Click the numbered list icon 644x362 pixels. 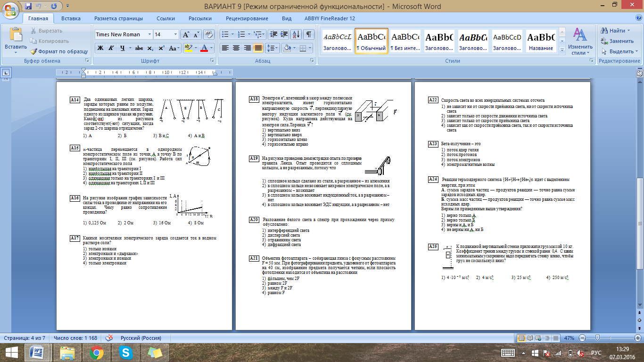pos(241,34)
